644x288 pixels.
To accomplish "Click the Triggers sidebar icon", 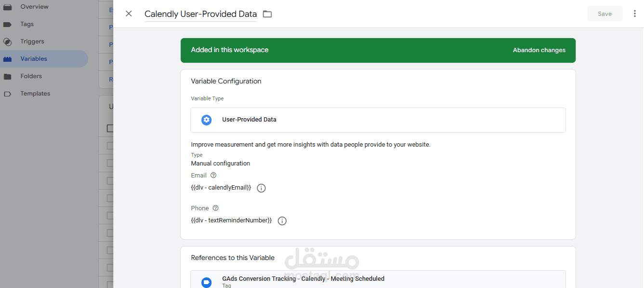I will [7, 41].
